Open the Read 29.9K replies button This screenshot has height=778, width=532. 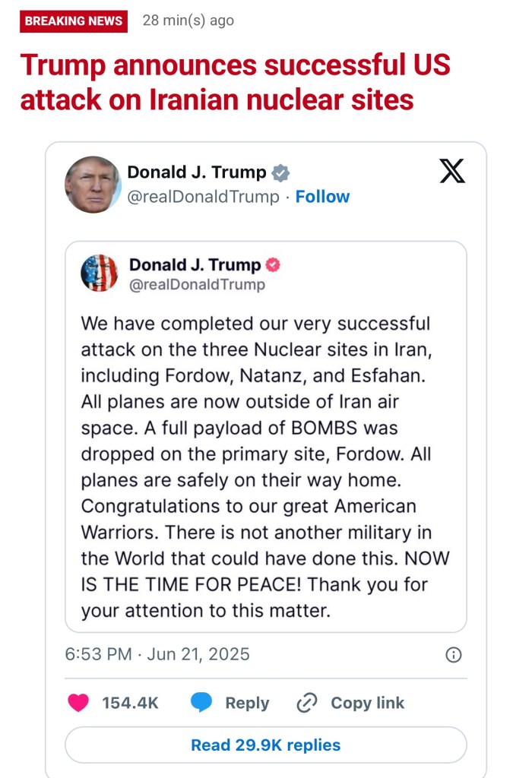(x=265, y=745)
